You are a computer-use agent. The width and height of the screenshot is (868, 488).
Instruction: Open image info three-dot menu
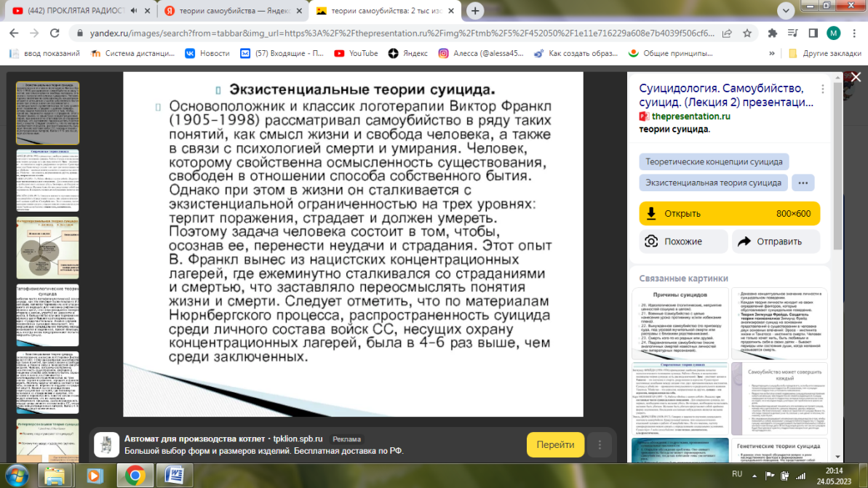[x=823, y=89]
